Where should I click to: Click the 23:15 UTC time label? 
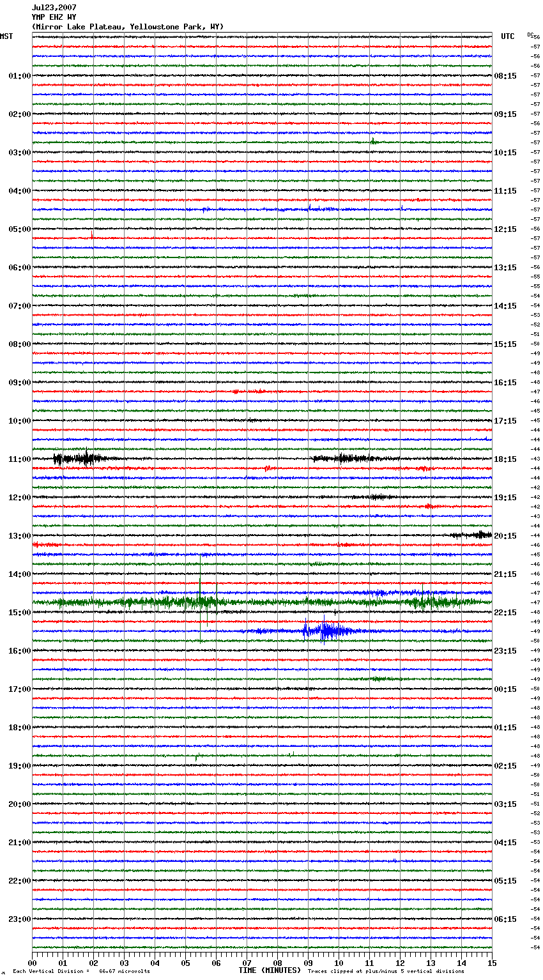coord(505,651)
